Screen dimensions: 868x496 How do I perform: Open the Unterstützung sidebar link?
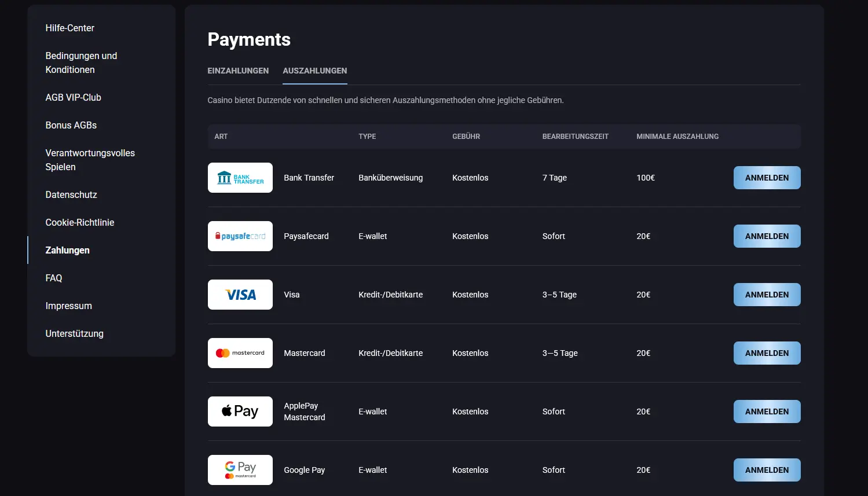[75, 333]
